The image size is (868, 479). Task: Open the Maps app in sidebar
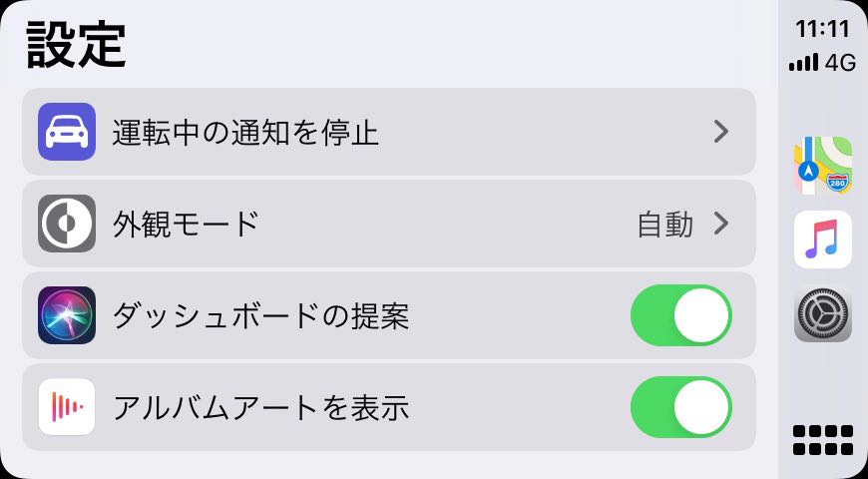pyautogui.click(x=823, y=166)
